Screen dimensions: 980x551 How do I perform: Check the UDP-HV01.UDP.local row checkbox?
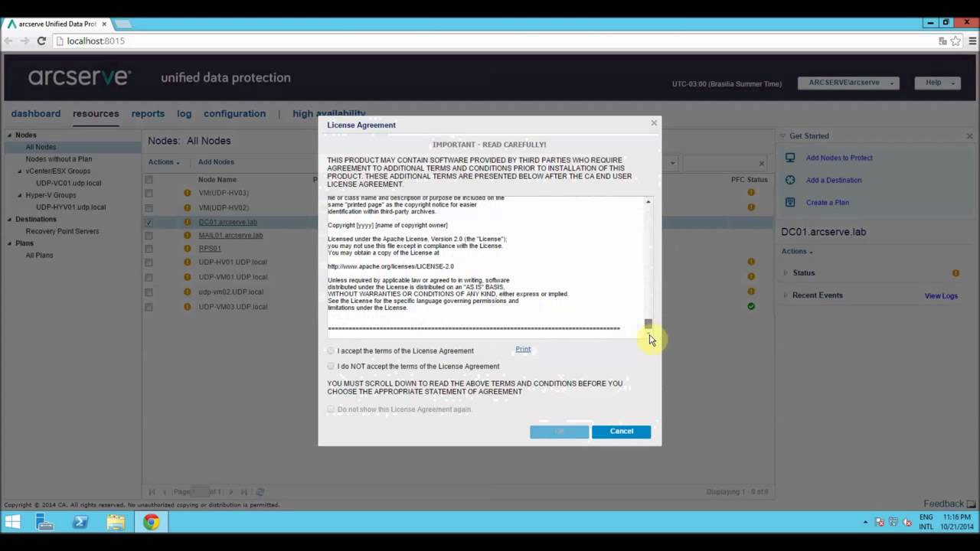pos(149,262)
